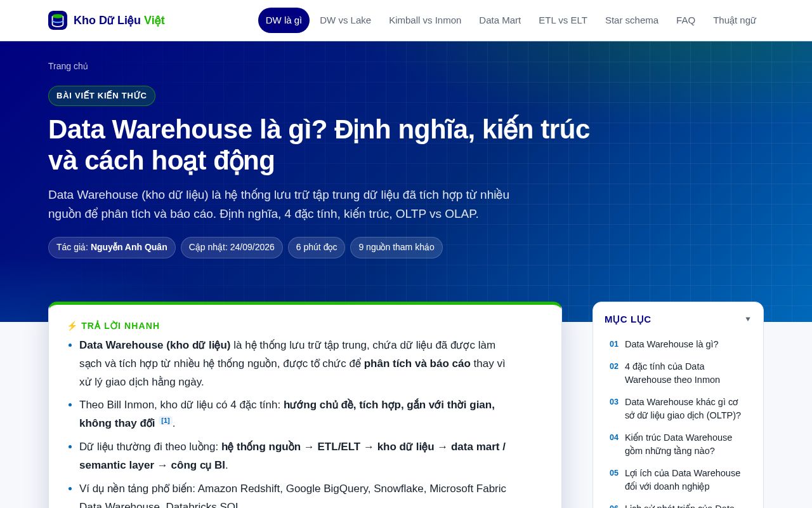Click the footnote reference [1]
812x508 pixels.
(166, 420)
